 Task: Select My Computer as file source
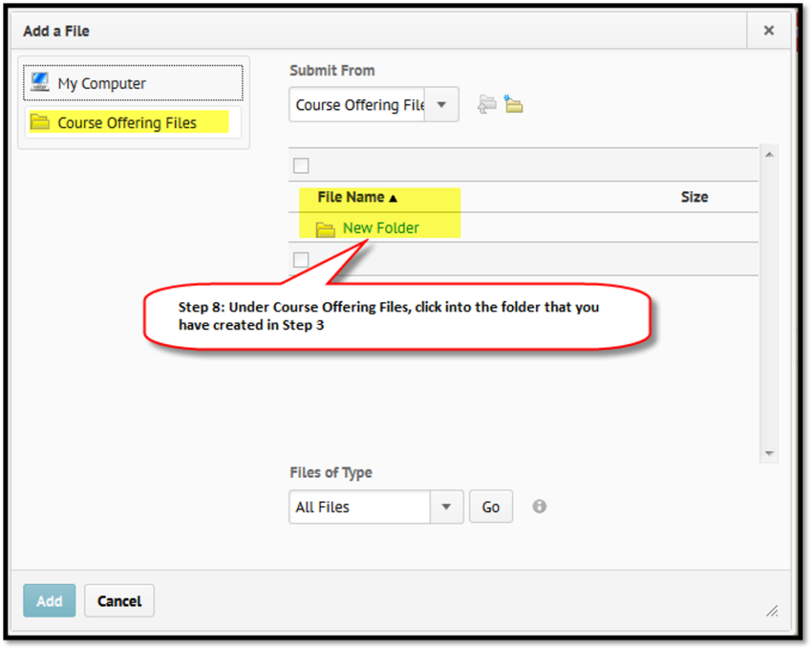click(x=133, y=82)
